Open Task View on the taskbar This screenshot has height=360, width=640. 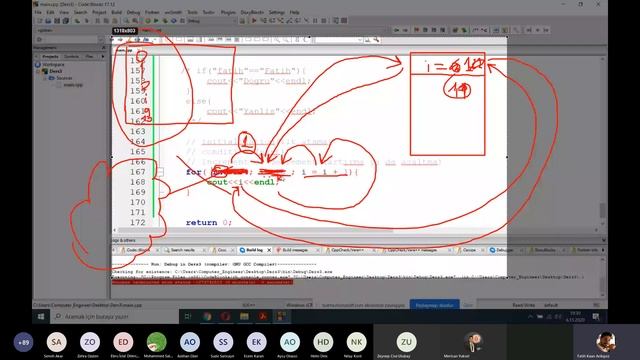pos(188,316)
